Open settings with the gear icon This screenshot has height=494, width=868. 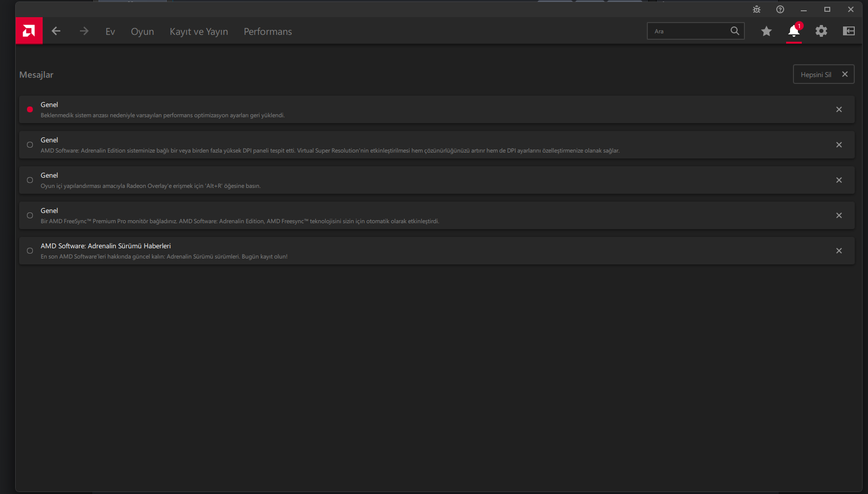coord(821,31)
